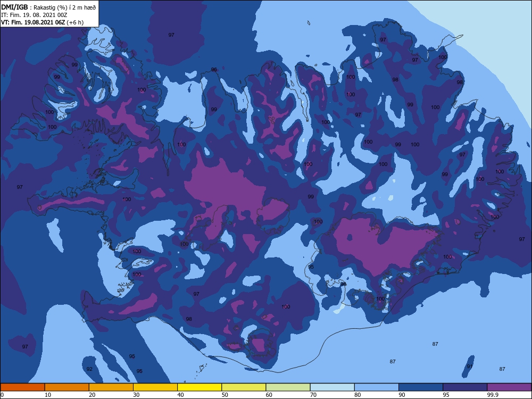532x399 pixels.
Task: Click the '96' humidity value on the map
Action: coord(214,70)
